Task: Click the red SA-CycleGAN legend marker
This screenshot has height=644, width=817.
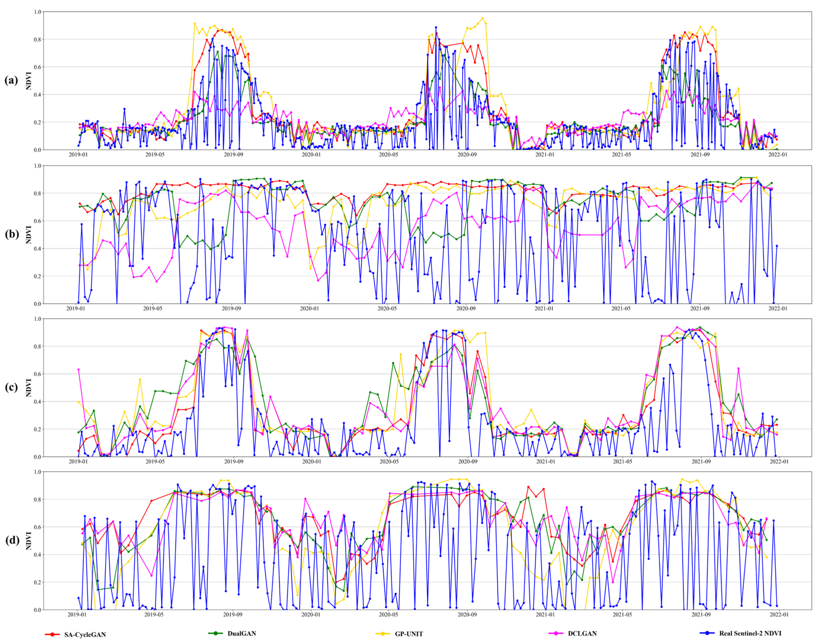Action: coord(52,635)
